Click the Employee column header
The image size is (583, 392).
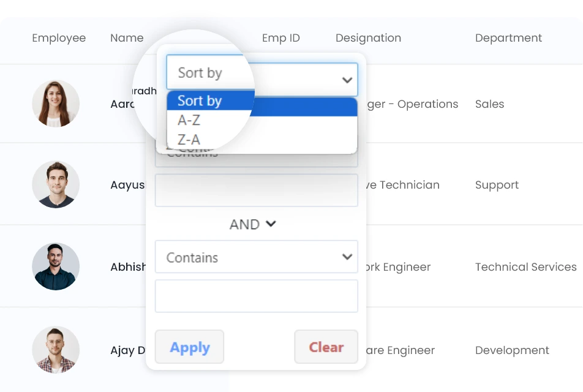coord(59,38)
